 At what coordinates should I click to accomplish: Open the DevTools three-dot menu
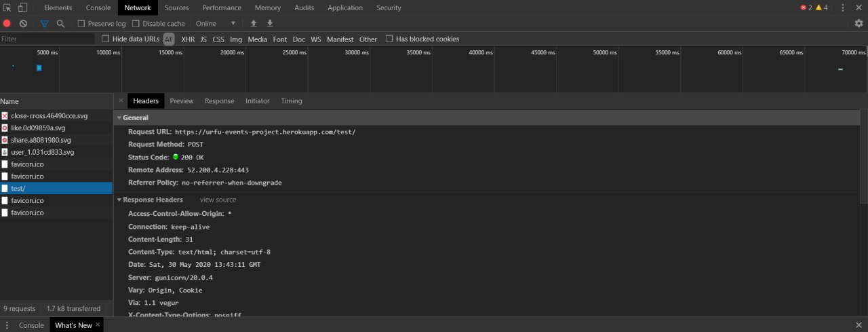click(x=843, y=7)
